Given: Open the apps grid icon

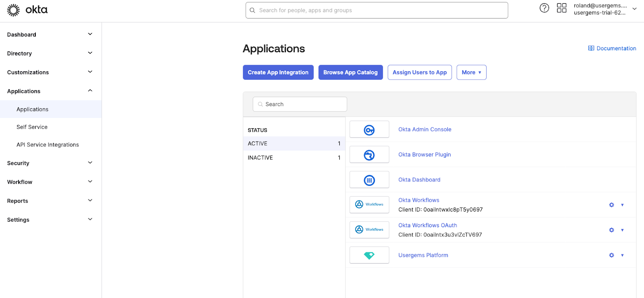Looking at the screenshot, I should pos(561,8).
